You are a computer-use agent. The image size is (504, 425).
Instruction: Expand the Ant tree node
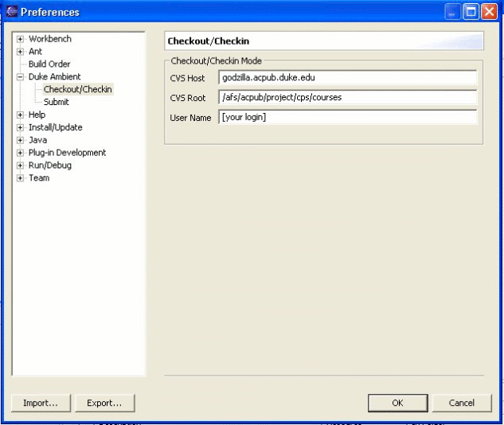click(20, 52)
